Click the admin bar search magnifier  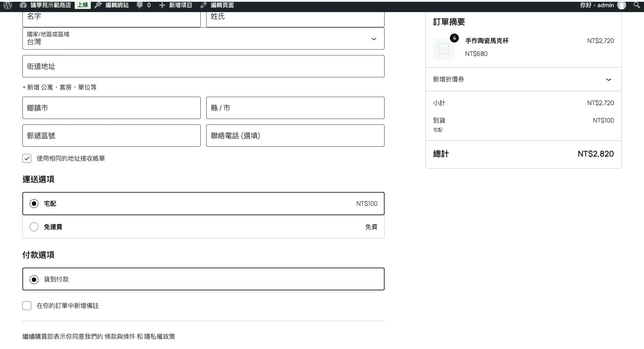click(x=637, y=5)
